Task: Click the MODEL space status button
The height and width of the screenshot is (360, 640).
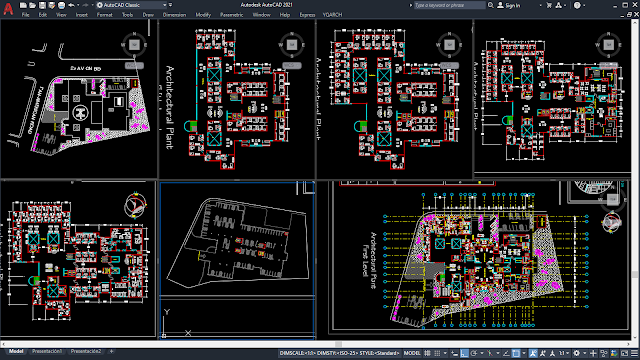Action: point(412,353)
